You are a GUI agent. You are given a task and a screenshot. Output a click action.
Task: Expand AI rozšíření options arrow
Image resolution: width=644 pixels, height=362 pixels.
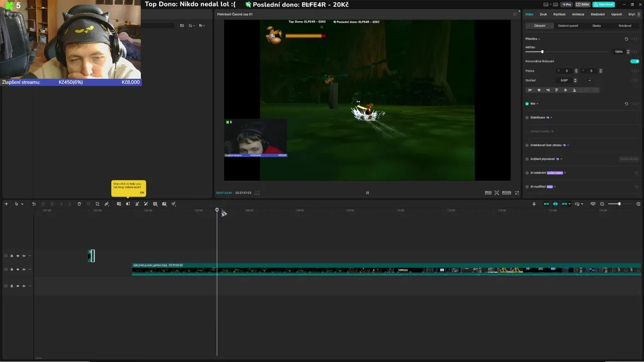pos(555,187)
